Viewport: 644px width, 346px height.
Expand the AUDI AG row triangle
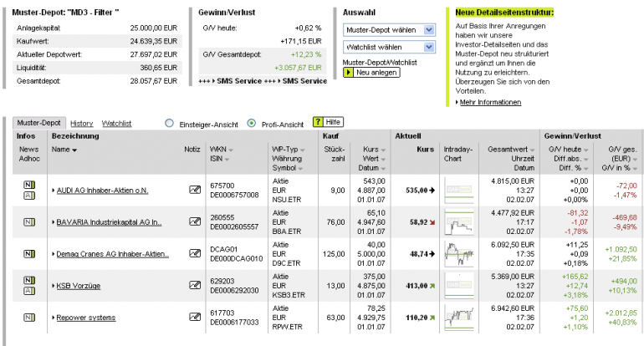54,191
